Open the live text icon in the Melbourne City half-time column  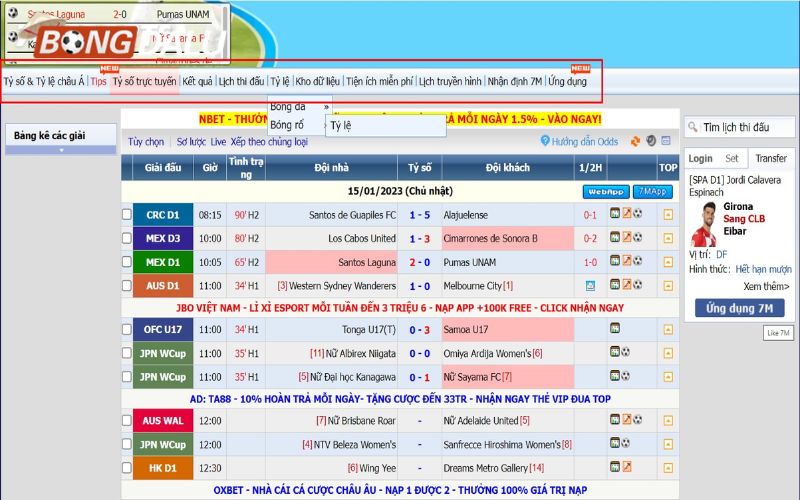pyautogui.click(x=590, y=286)
